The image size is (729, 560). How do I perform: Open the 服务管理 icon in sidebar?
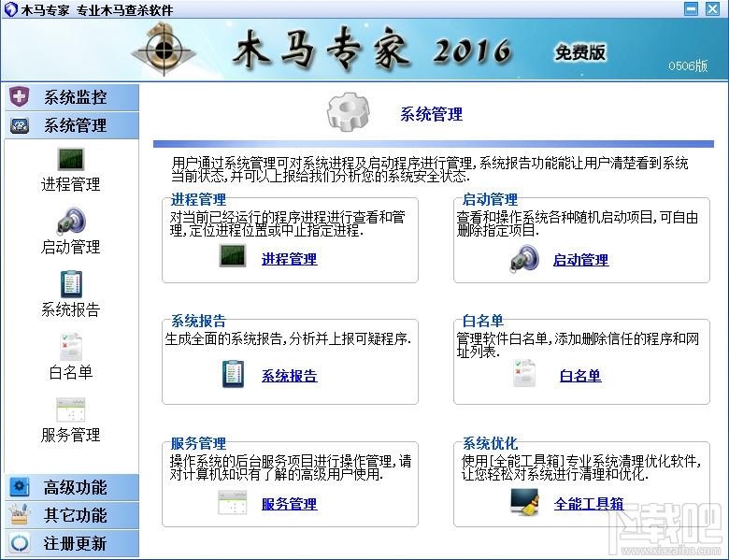(x=71, y=409)
